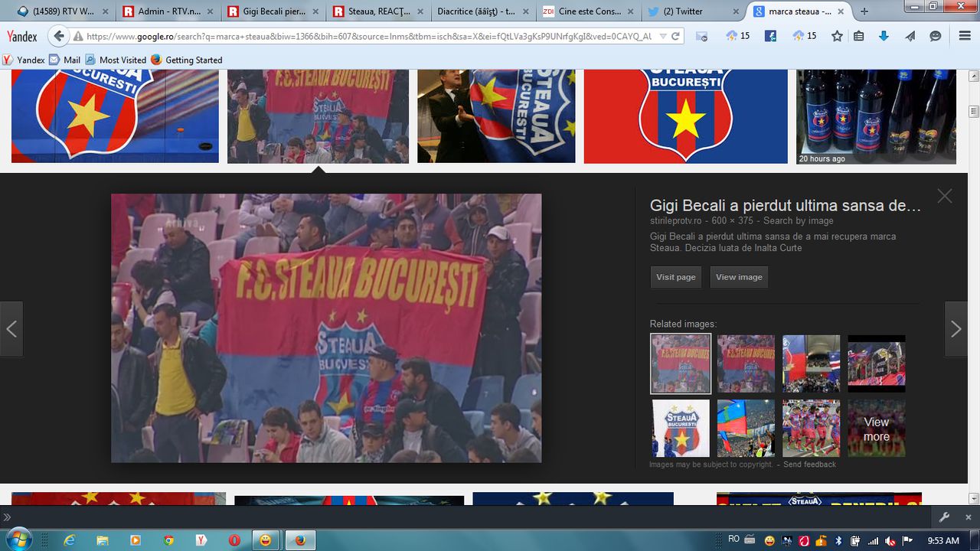980x551 pixels.
Task: Open the Getting Started bookmark
Action: tap(186, 60)
